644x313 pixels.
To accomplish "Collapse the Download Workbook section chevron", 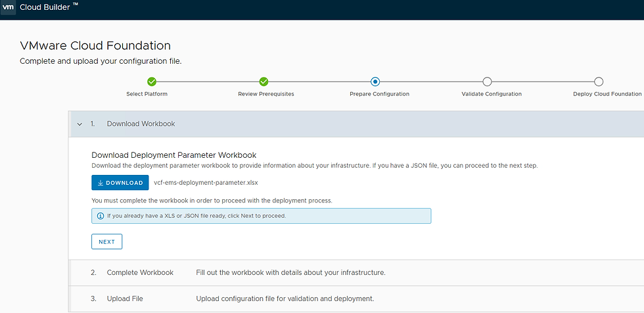I will pyautogui.click(x=80, y=124).
